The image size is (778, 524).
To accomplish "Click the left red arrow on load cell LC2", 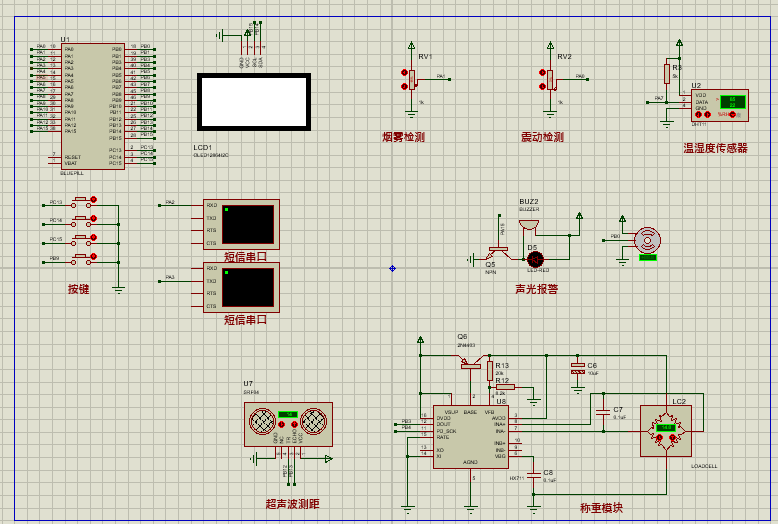I will [659, 438].
